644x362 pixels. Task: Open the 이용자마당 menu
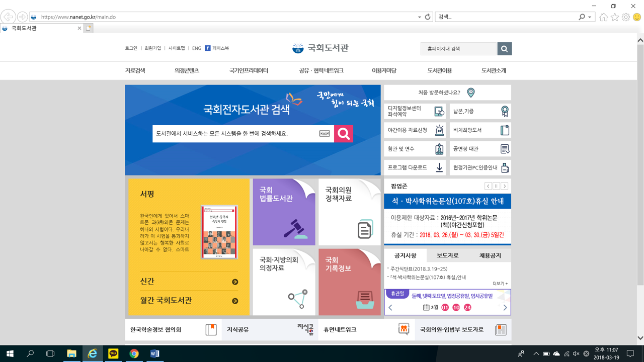384,71
